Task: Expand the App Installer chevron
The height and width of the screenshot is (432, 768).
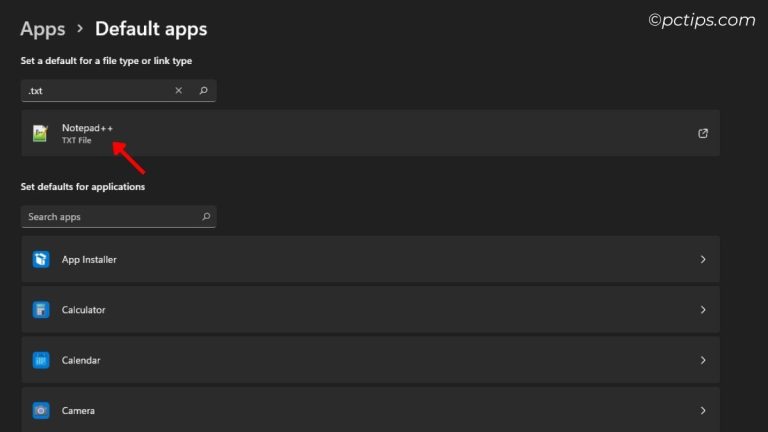Action: coord(703,260)
